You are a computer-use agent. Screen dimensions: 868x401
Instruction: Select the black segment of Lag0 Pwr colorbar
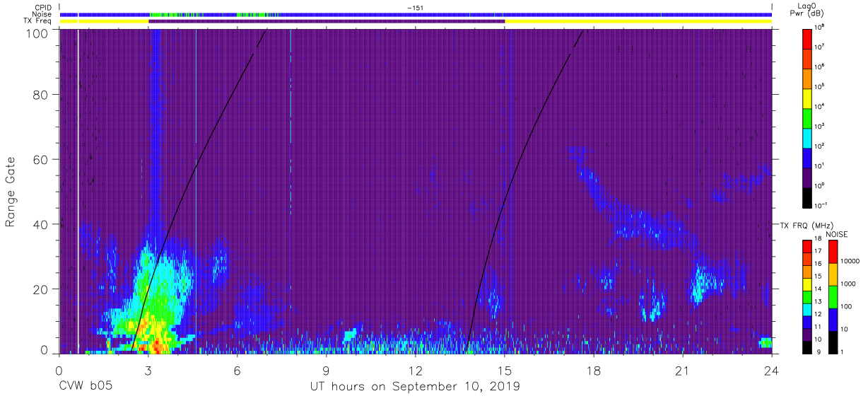[x=808, y=197]
